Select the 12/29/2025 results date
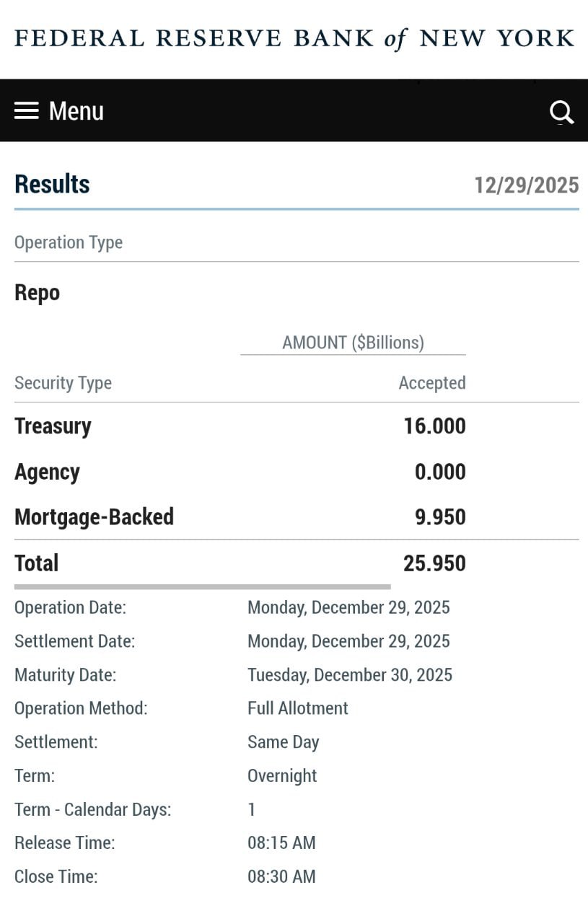This screenshot has width=588, height=911. click(526, 185)
